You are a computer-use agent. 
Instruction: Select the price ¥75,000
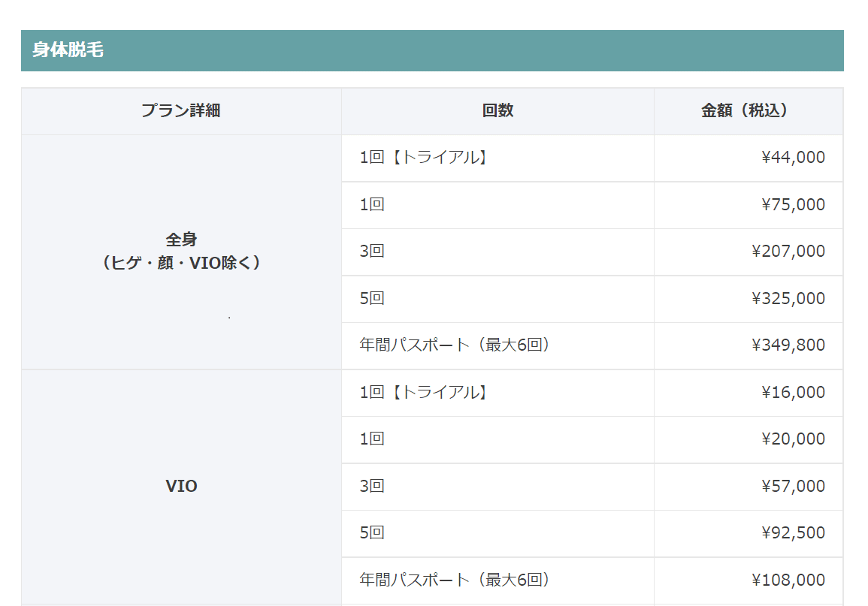pos(794,204)
